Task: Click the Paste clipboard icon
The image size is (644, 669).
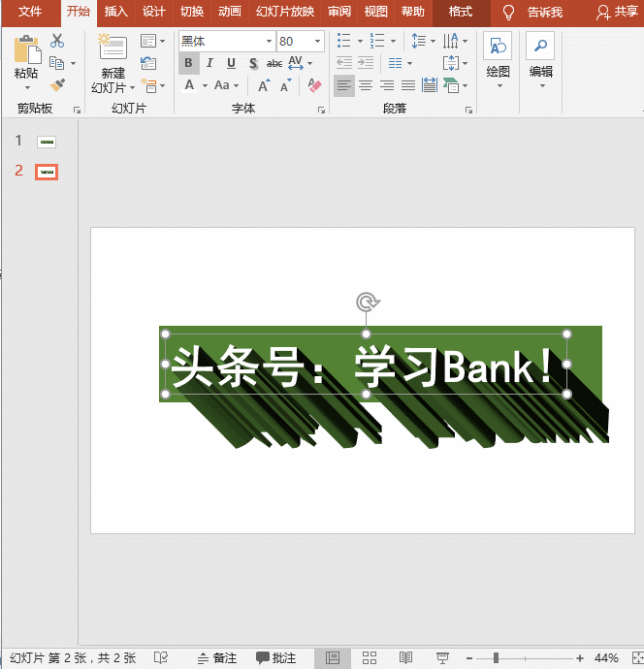Action: [x=27, y=49]
